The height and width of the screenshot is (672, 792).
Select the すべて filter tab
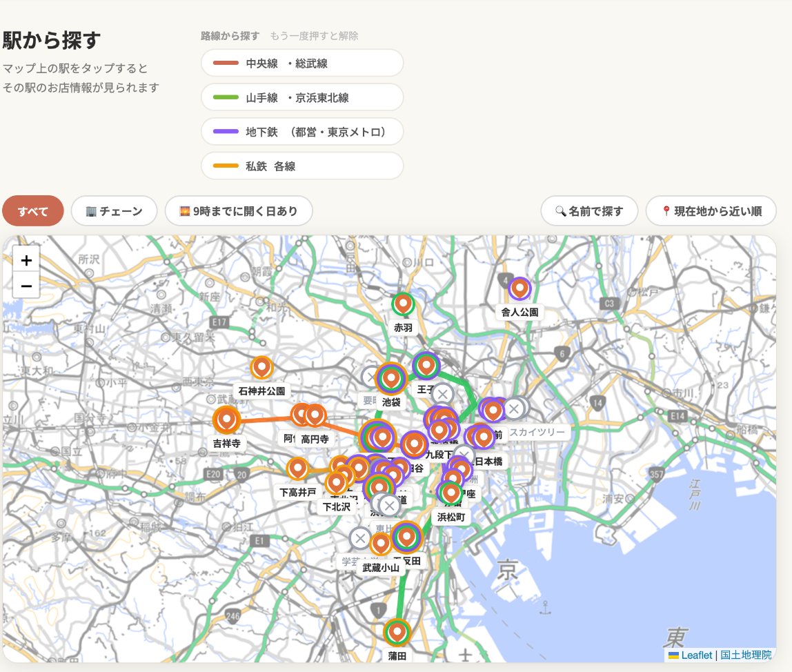(x=33, y=211)
